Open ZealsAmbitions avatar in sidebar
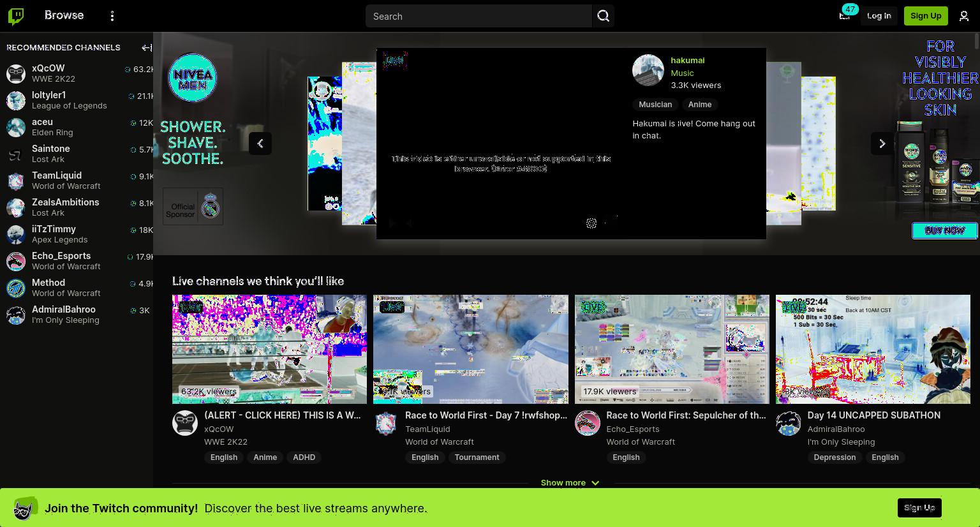Viewport: 980px width, 527px height. pyautogui.click(x=16, y=207)
